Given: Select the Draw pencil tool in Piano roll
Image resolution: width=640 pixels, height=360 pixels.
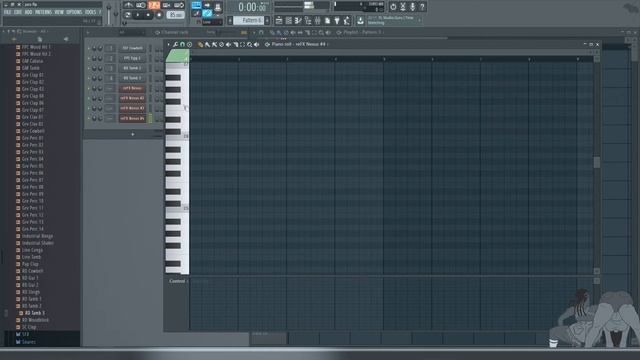Looking at the screenshot, I should [x=200, y=44].
